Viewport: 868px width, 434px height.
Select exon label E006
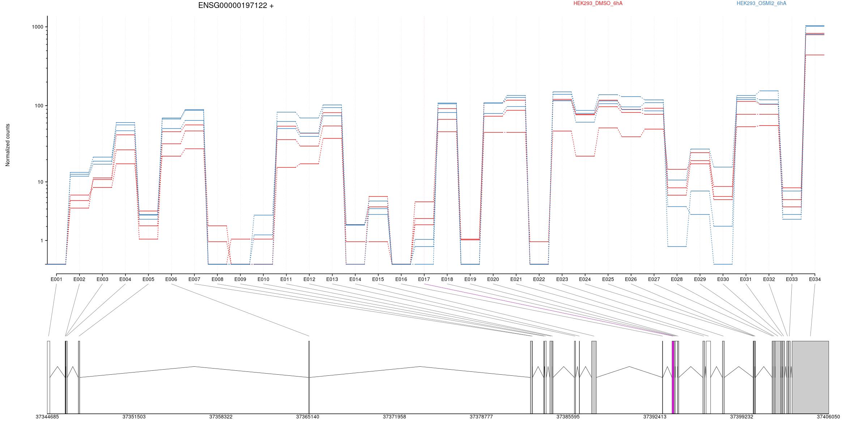tap(171, 279)
